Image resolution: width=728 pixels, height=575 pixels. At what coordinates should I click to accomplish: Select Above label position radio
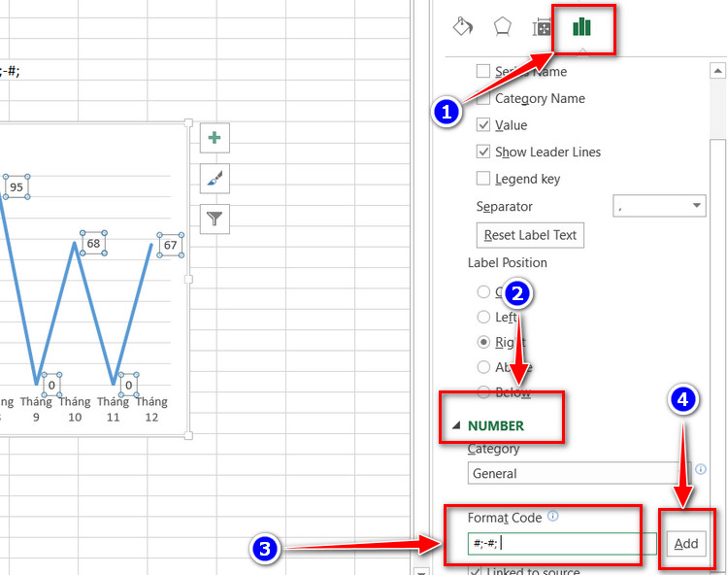pos(483,367)
